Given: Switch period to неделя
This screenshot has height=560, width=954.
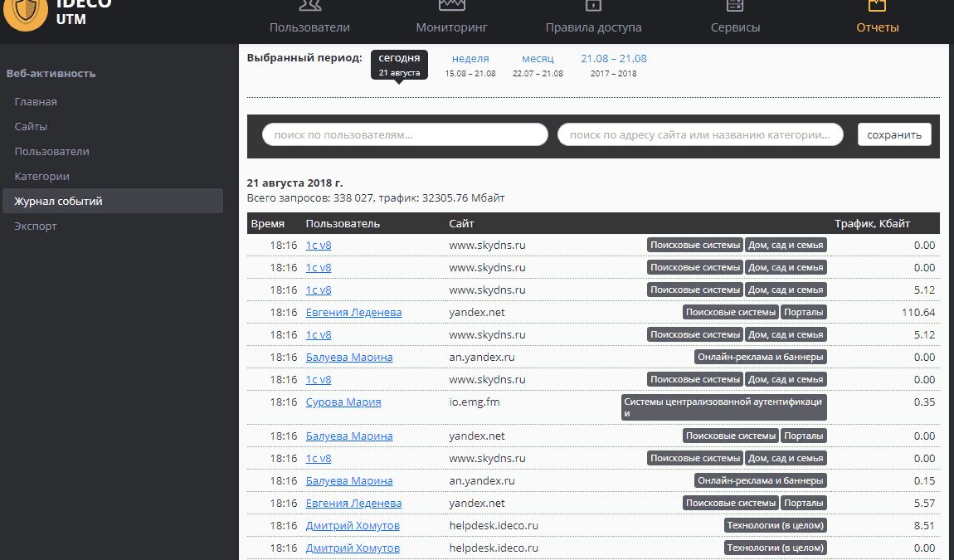Looking at the screenshot, I should (470, 59).
